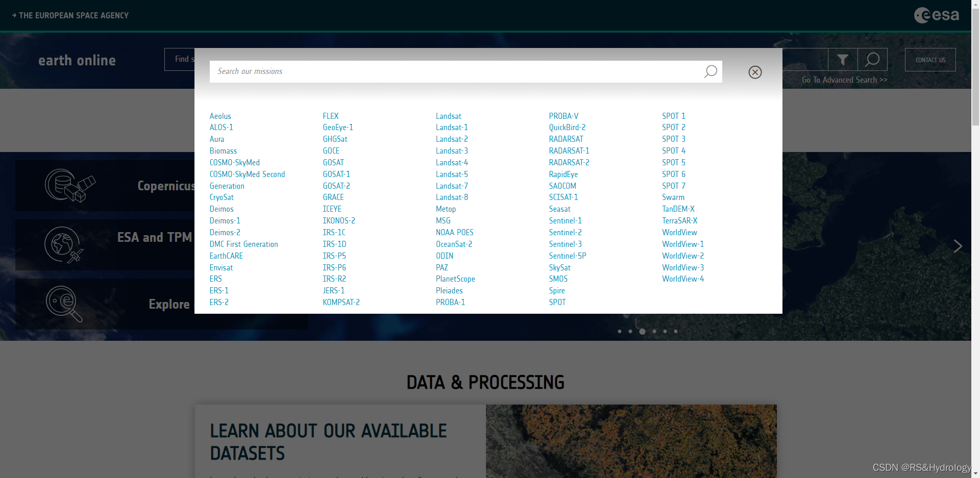Open the ESA logo link
This screenshot has height=478, width=980.
point(937,15)
